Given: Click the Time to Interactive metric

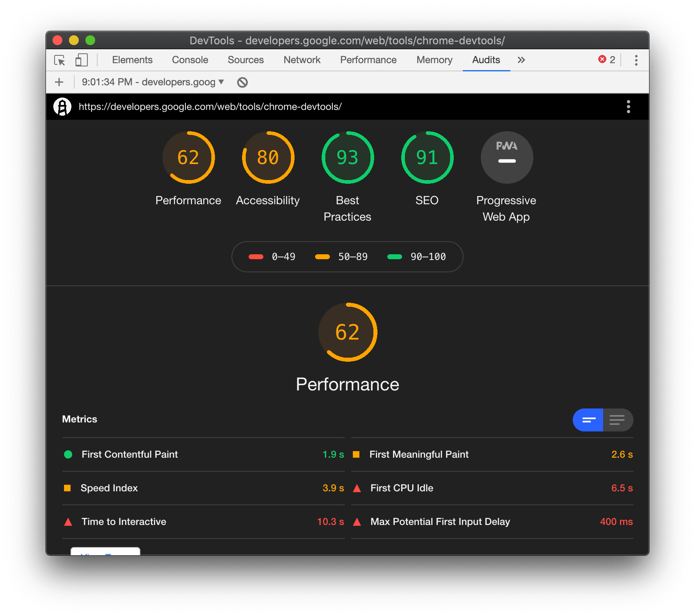Looking at the screenshot, I should pos(203,522).
